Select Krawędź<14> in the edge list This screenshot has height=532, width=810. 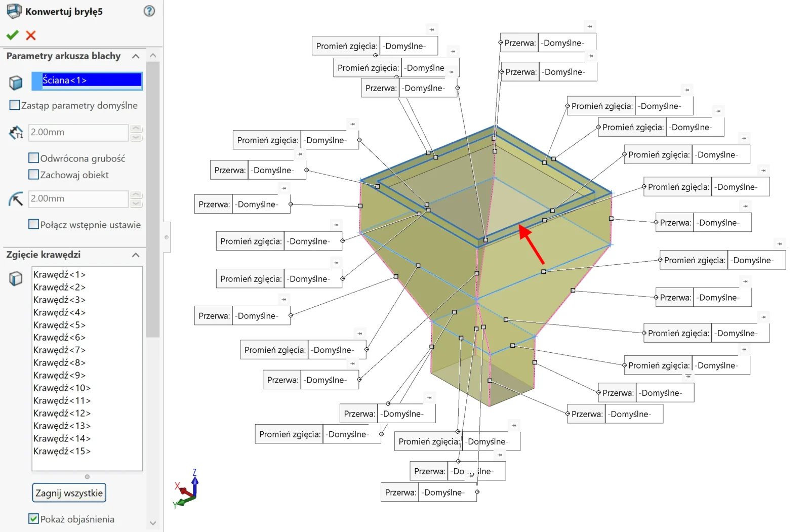coord(62,438)
